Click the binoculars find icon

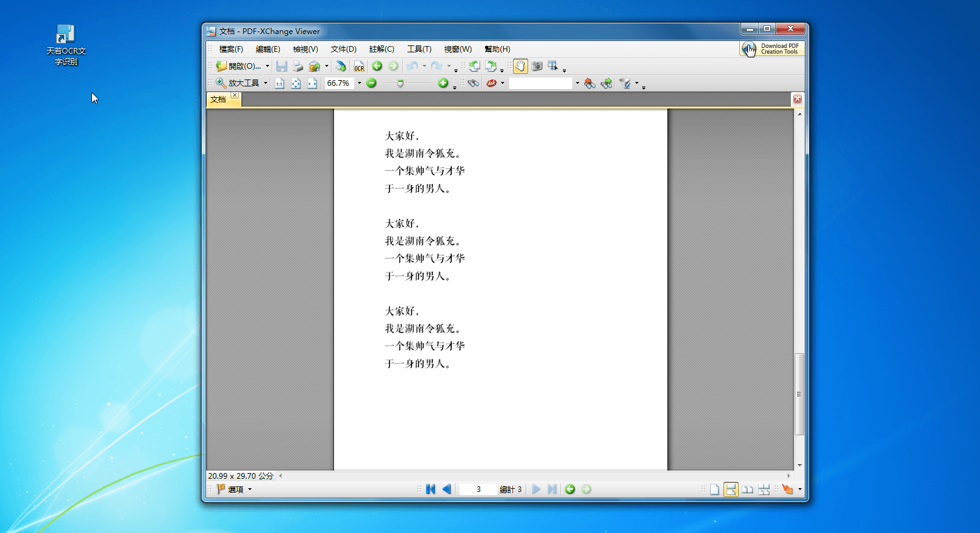473,83
